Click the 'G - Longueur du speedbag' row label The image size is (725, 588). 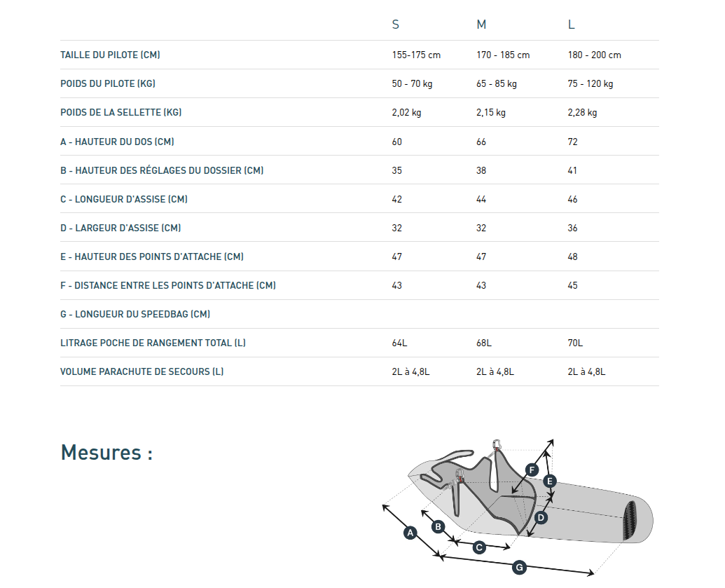coord(135,314)
